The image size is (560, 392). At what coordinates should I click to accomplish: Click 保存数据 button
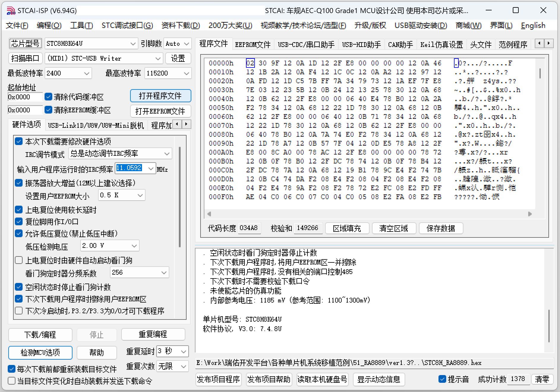[x=441, y=228]
